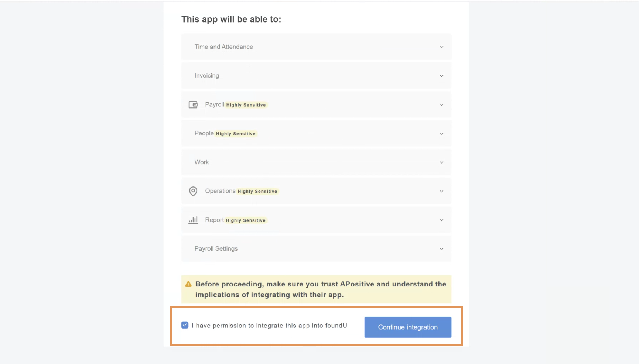Expand Time and Attendance using its chevron

point(441,47)
